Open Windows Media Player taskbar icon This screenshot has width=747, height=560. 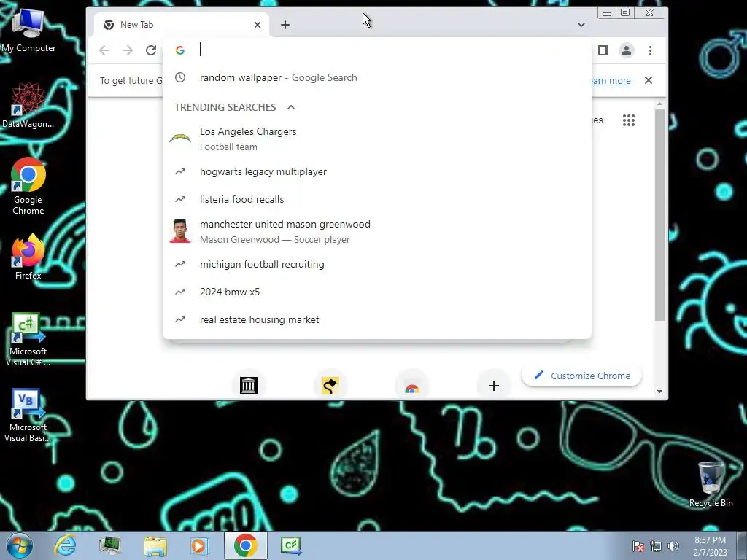(200, 545)
